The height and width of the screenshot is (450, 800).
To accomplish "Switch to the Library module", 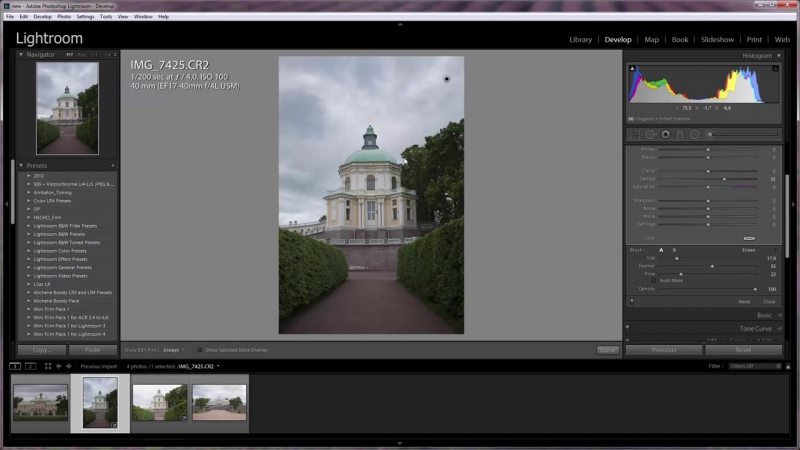I will [581, 39].
